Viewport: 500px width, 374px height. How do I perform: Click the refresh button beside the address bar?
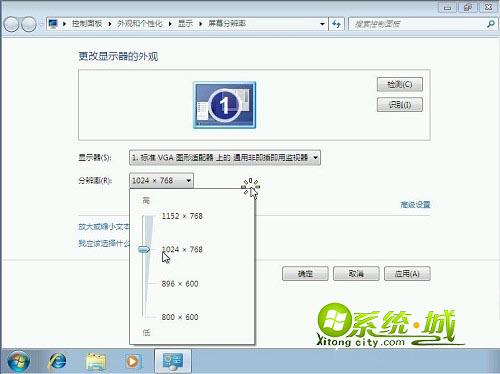(336, 24)
